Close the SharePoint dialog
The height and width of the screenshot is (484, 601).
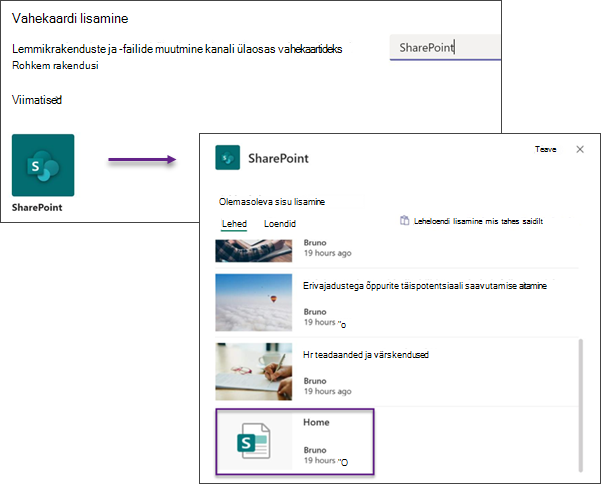[x=580, y=149]
